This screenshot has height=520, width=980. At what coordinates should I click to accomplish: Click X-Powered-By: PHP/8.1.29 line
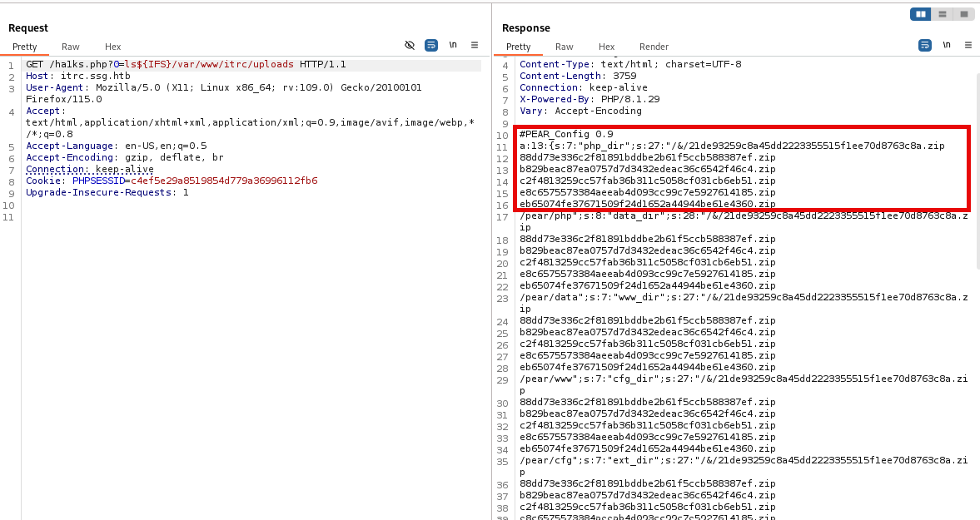click(589, 99)
